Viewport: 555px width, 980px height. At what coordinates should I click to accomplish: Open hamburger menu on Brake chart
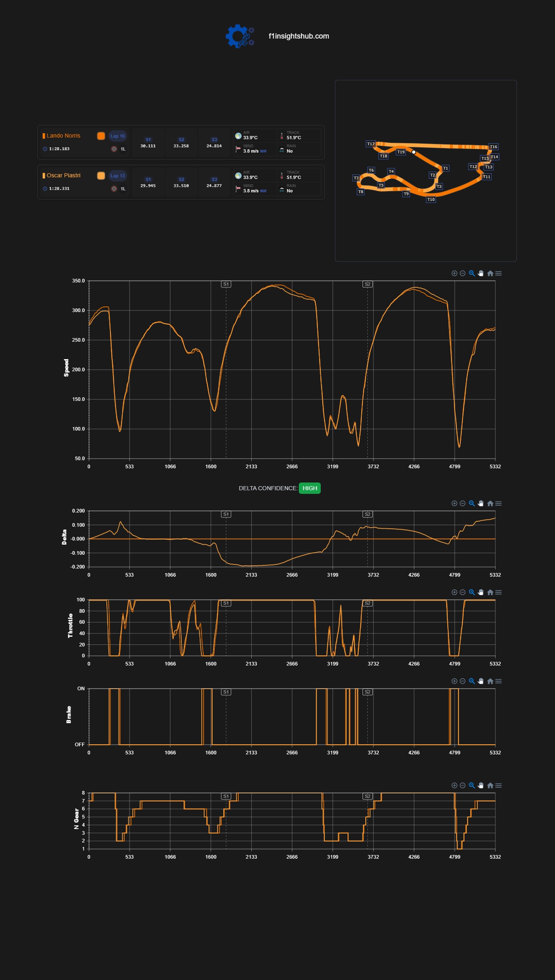tap(499, 681)
